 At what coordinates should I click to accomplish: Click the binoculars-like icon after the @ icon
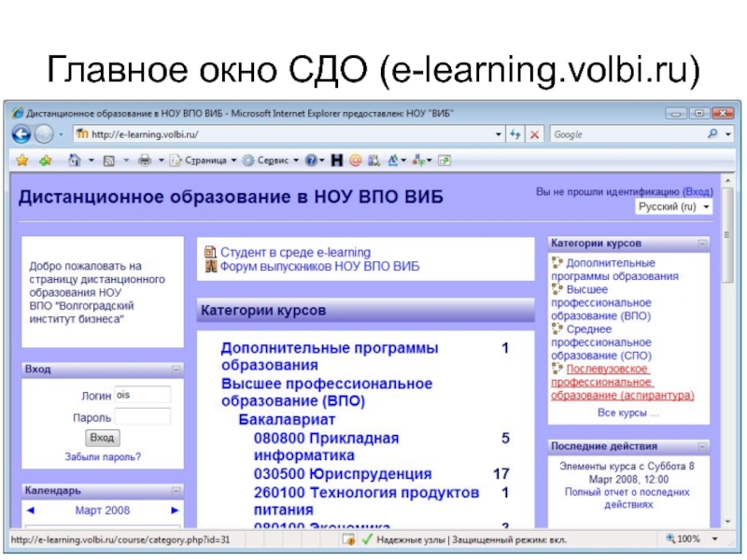click(x=374, y=161)
